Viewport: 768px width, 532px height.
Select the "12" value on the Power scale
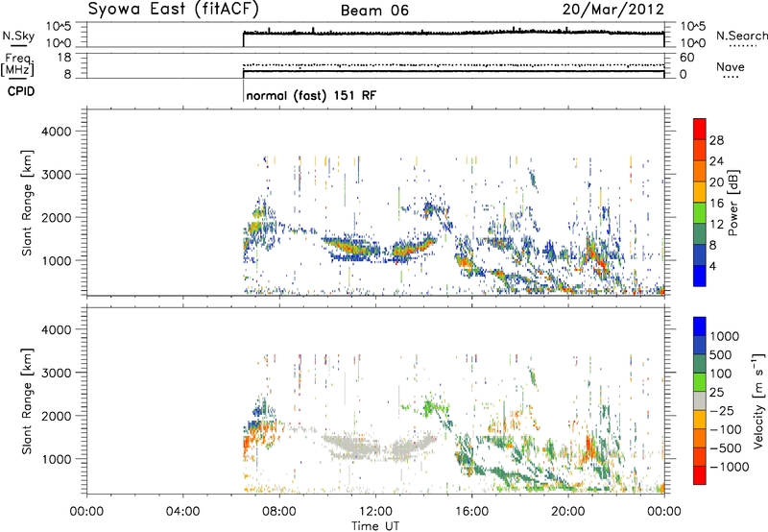(716, 225)
